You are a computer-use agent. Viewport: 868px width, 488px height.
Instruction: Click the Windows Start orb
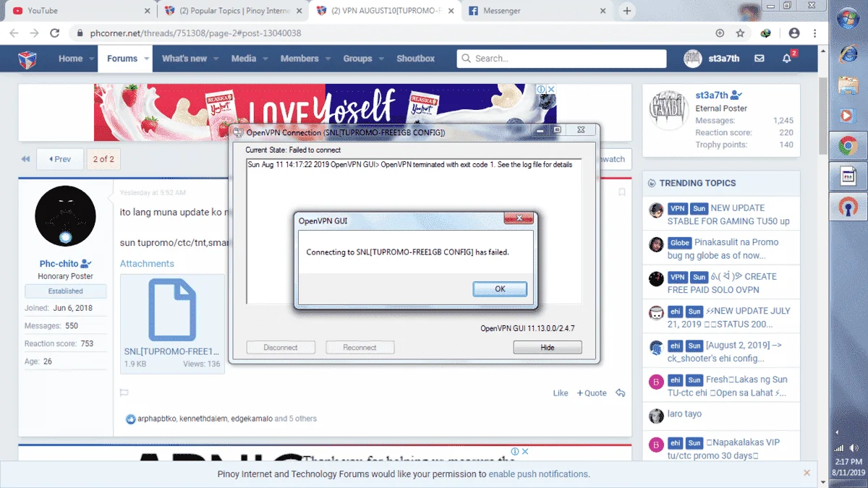coord(848,19)
